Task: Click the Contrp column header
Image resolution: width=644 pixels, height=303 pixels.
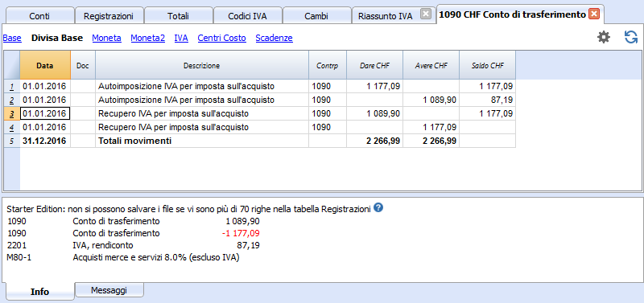Action: tap(328, 65)
